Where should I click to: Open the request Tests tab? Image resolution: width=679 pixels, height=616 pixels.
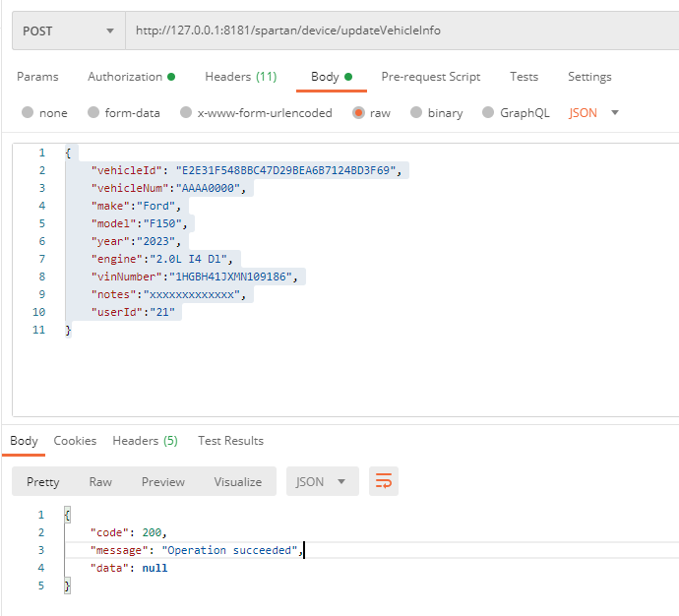pyautogui.click(x=524, y=77)
